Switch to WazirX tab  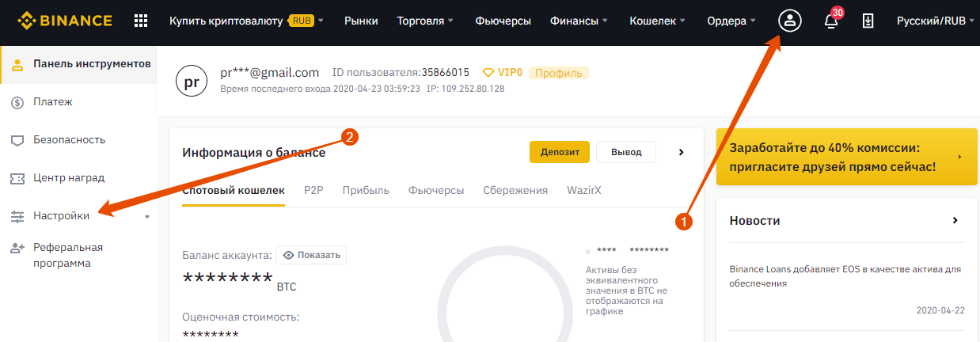(586, 190)
